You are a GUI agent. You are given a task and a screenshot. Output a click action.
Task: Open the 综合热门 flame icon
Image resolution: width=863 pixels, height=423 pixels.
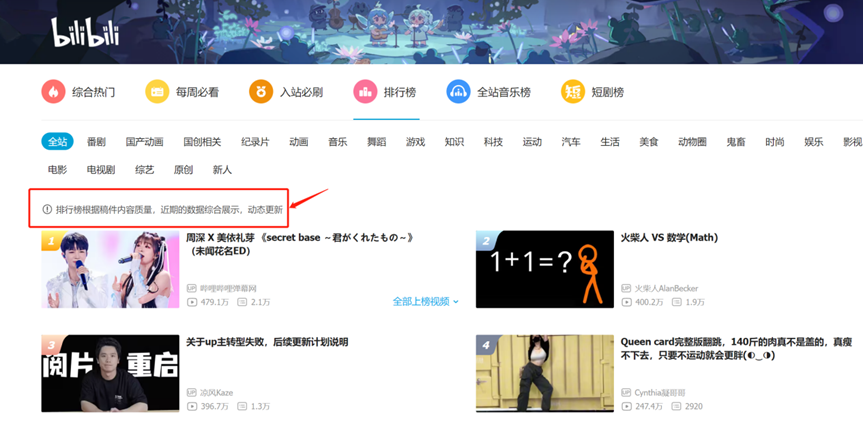(53, 92)
